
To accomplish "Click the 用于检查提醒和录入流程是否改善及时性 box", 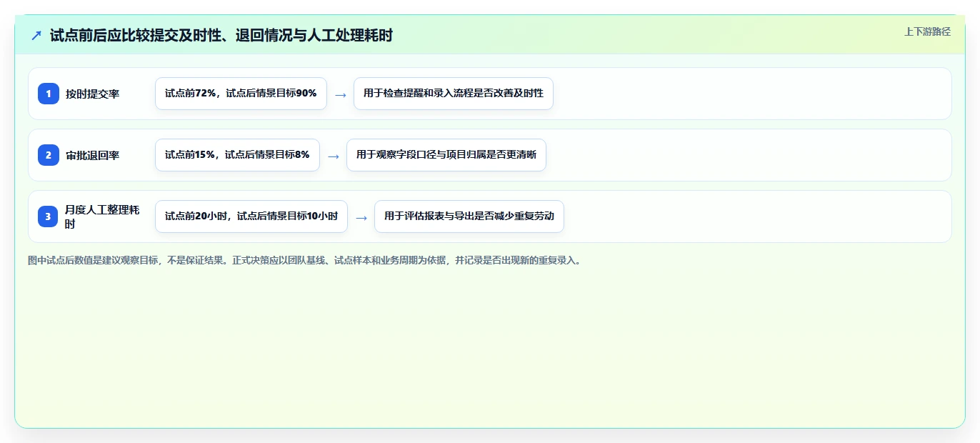I will [x=454, y=94].
